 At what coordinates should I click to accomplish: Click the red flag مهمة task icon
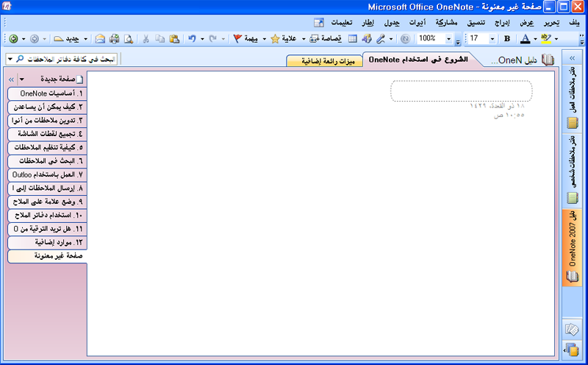coord(245,39)
